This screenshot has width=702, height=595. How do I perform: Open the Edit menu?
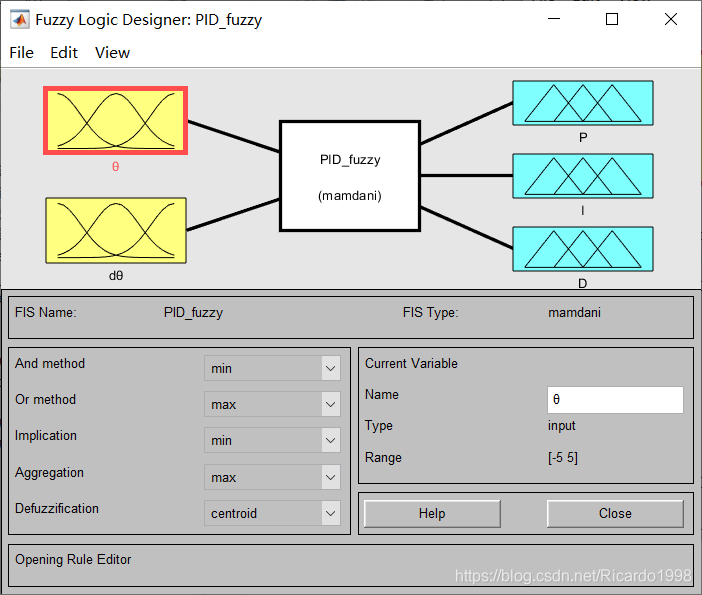coord(64,52)
